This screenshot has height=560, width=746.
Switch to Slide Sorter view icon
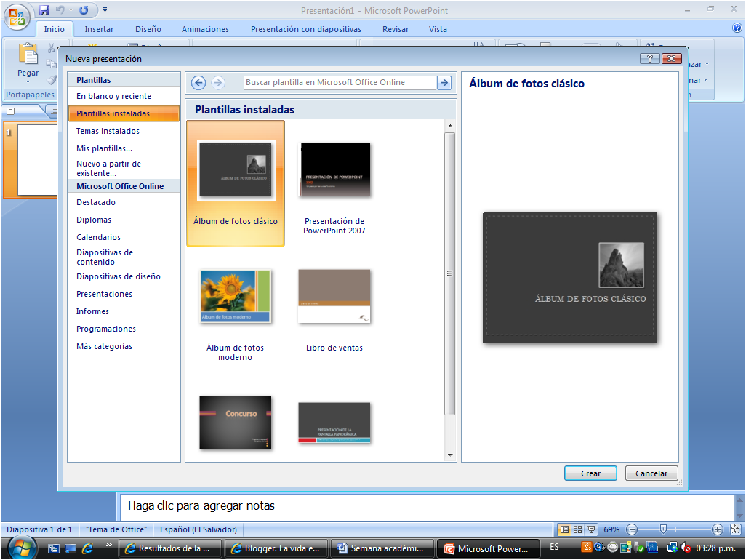point(577,529)
